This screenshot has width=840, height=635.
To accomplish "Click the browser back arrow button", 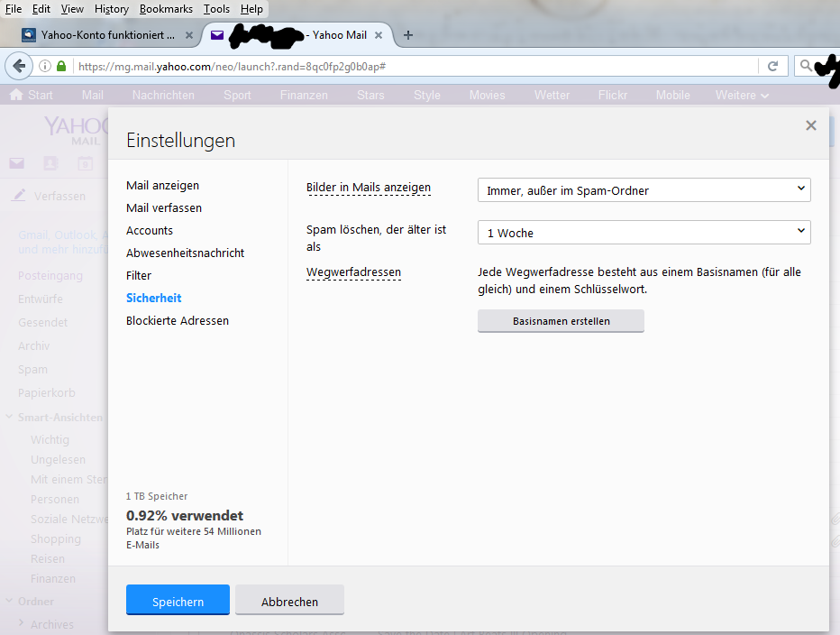I will pyautogui.click(x=19, y=66).
